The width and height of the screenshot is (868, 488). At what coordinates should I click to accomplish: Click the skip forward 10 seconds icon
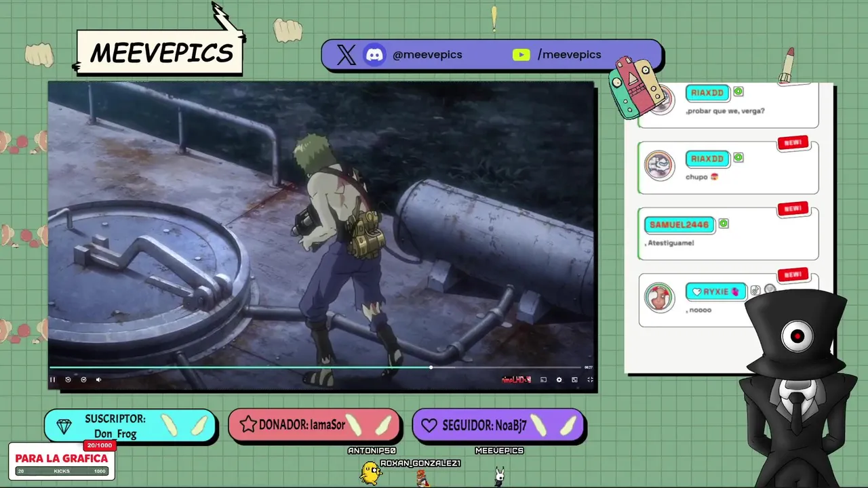(x=83, y=380)
